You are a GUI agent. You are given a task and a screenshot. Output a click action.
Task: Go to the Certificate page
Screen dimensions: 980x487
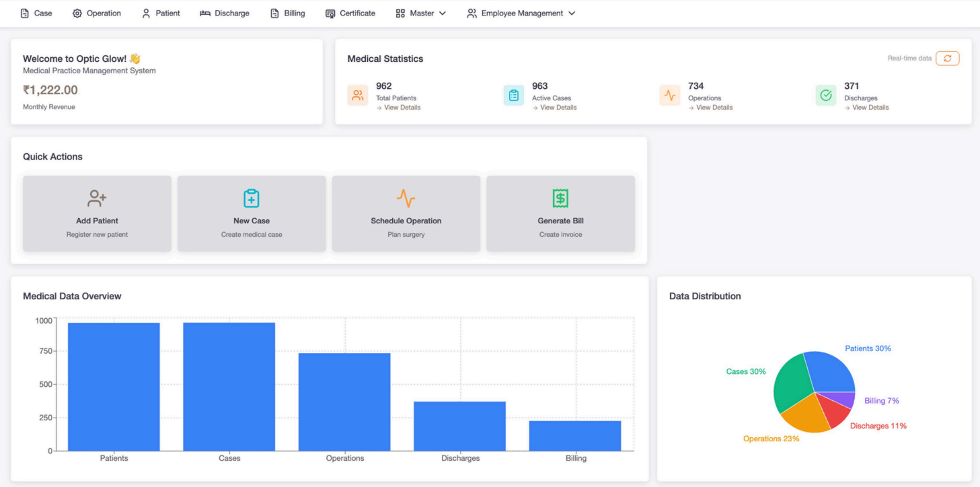click(x=350, y=13)
